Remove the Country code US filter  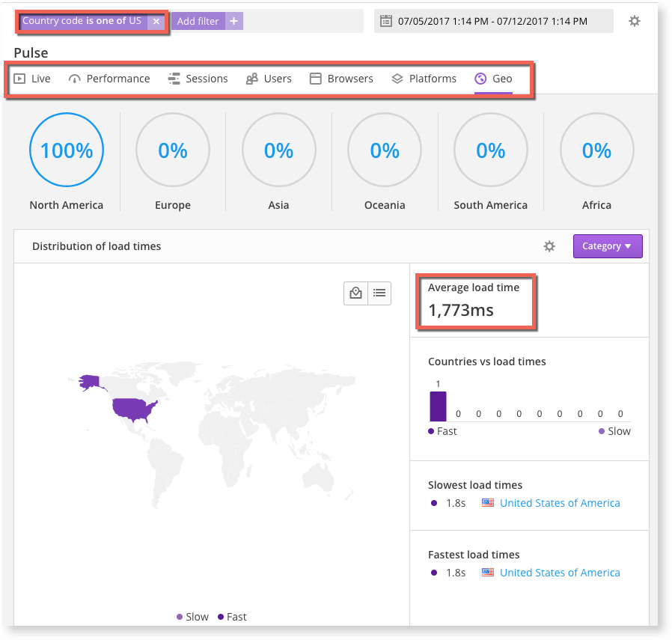(156, 21)
